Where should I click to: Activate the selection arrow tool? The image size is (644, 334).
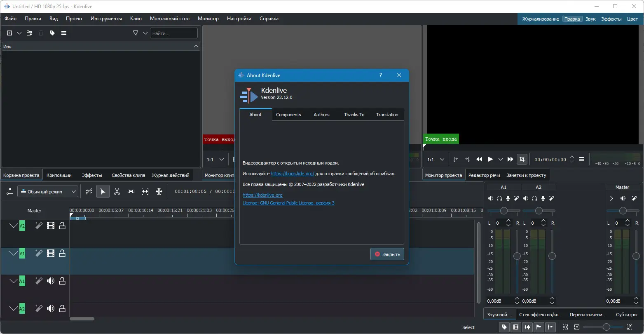[103, 191]
